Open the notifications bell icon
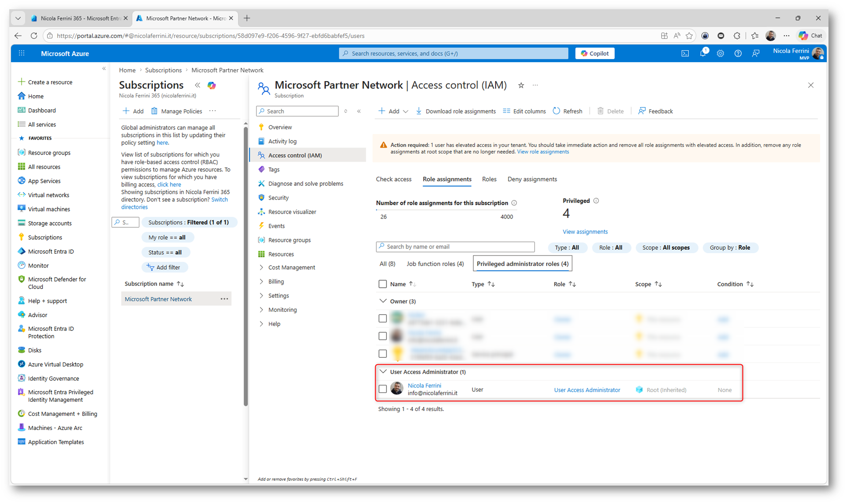Viewport: 847px width, 504px height. [x=702, y=53]
